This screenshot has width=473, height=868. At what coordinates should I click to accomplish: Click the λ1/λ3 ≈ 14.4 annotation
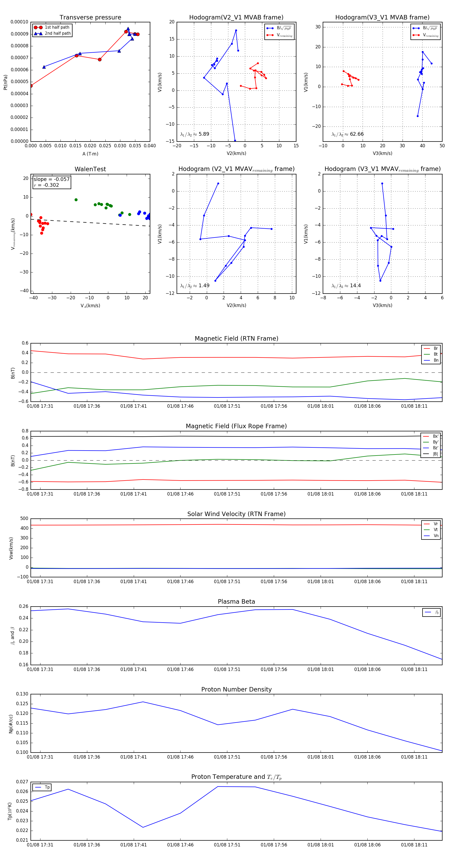coord(346,286)
